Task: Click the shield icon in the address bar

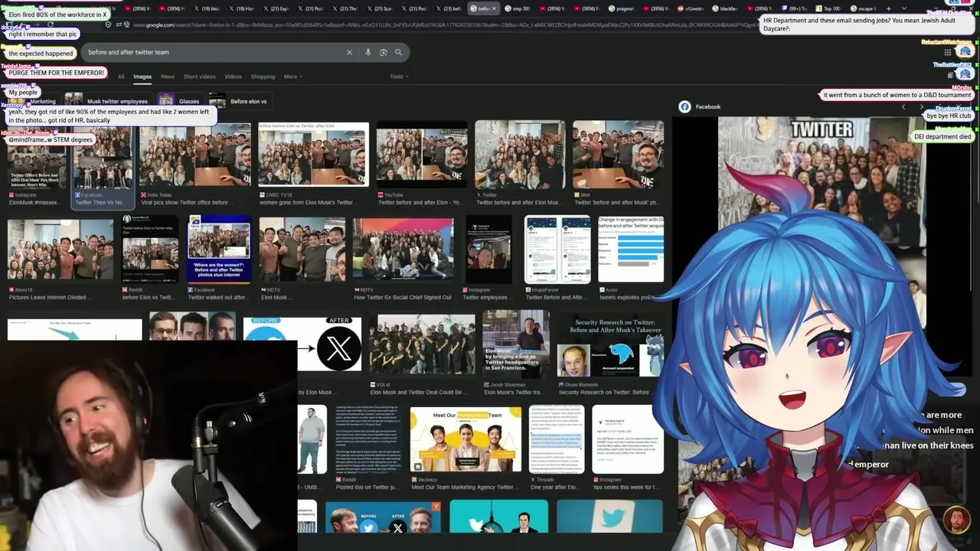Action: coord(108,24)
